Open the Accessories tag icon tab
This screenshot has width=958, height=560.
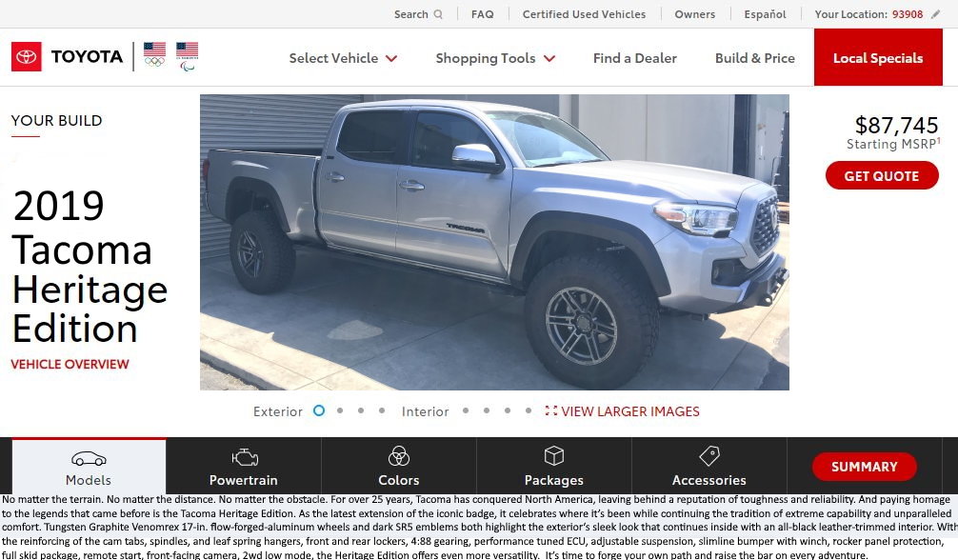coord(709,466)
